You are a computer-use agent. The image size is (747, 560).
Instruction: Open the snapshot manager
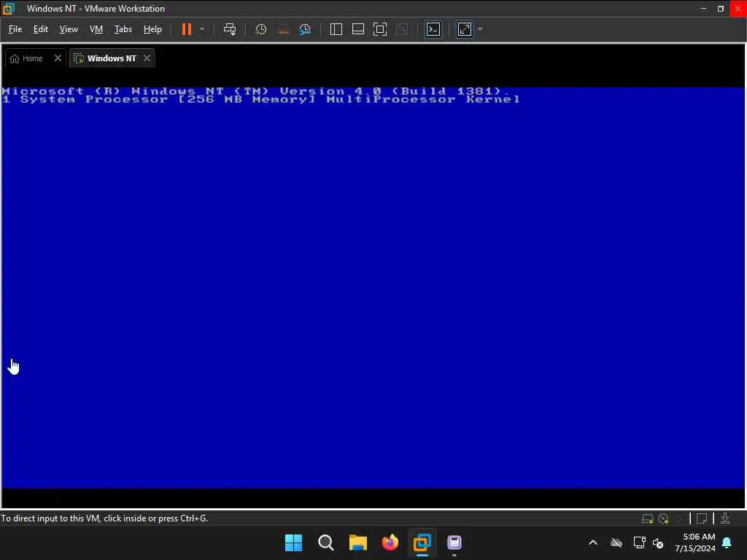305,29
